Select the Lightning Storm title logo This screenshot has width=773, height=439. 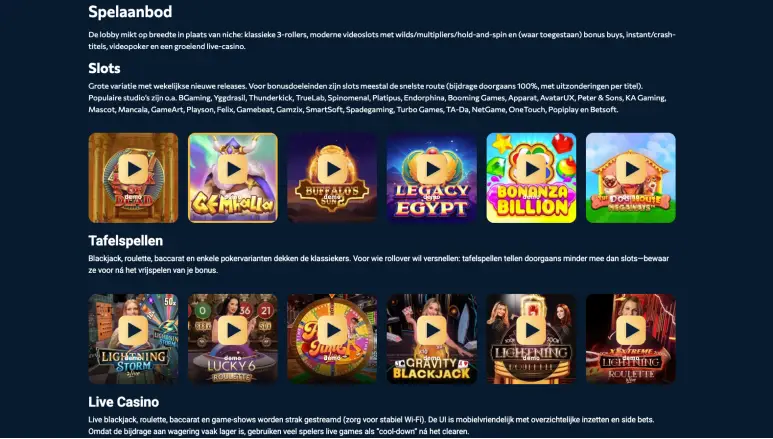point(134,361)
